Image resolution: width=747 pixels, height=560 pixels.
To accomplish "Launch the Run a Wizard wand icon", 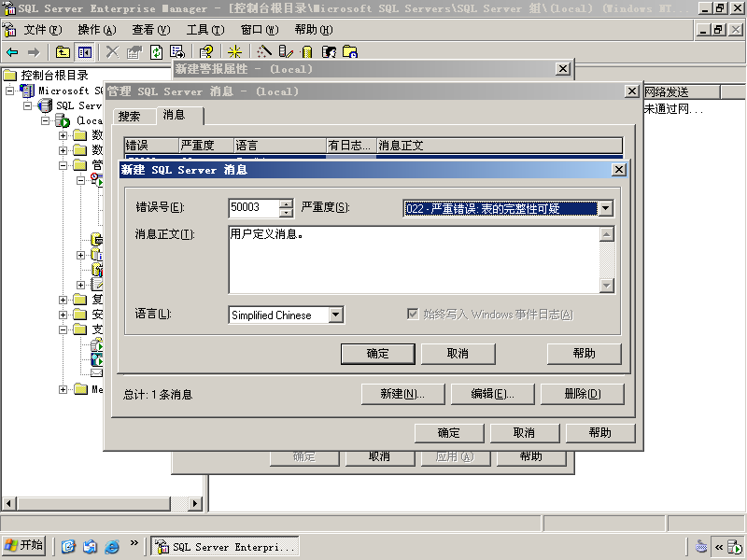I will pyautogui.click(x=264, y=52).
